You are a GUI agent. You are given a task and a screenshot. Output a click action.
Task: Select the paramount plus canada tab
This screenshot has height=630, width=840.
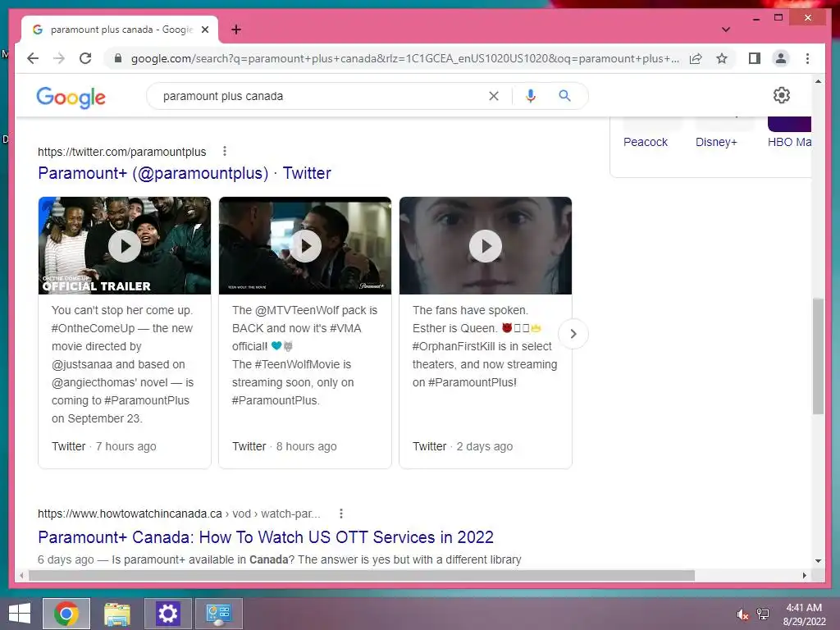tap(120, 30)
